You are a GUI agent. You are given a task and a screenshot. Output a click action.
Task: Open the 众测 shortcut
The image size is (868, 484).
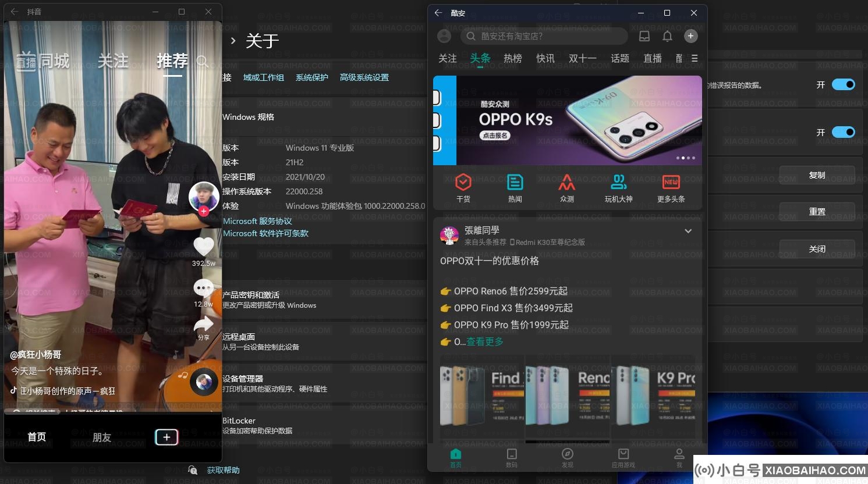coord(567,188)
